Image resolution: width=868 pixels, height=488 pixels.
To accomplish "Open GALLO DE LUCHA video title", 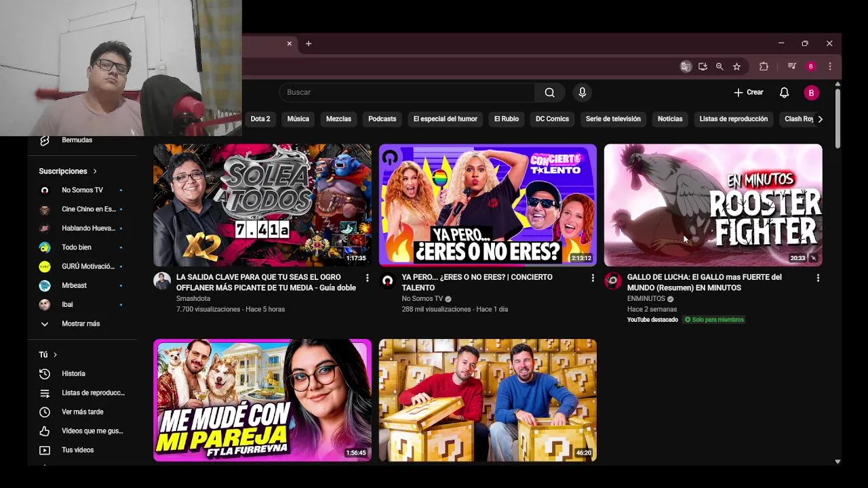I will (705, 283).
